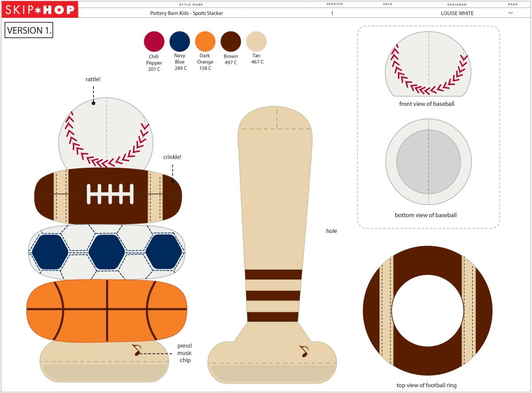The height and width of the screenshot is (393, 532).
Task: Click the football ring top view illustration
Action: (428, 310)
